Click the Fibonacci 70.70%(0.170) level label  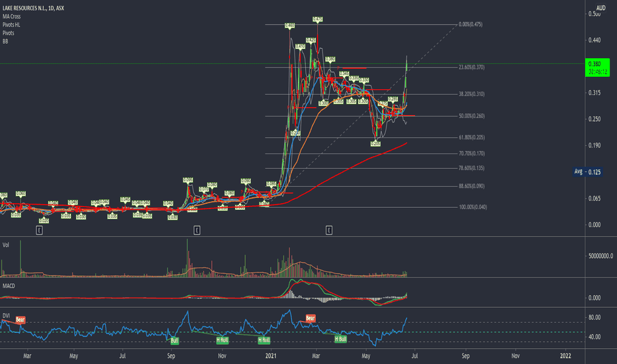(x=471, y=154)
